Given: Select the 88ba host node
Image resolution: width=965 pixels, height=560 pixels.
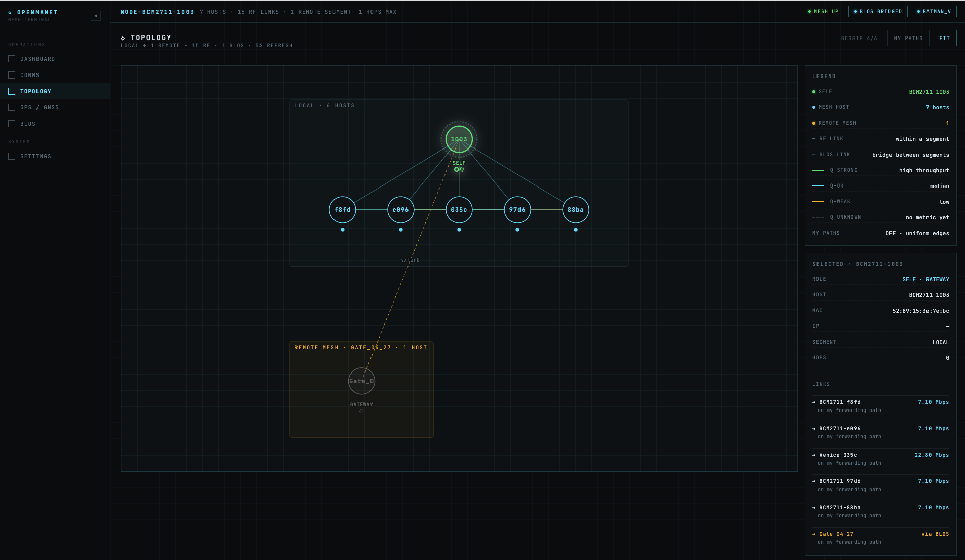Looking at the screenshot, I should pos(575,210).
